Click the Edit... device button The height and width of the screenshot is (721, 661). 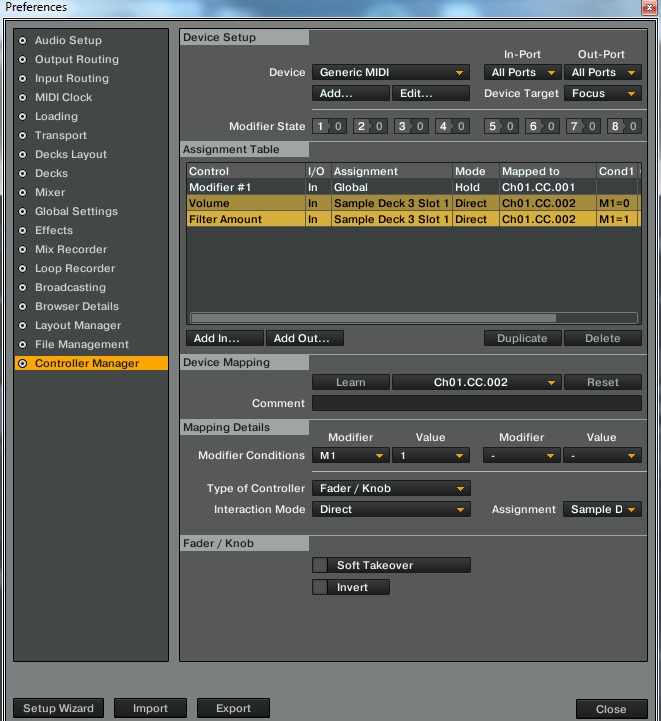click(x=431, y=93)
